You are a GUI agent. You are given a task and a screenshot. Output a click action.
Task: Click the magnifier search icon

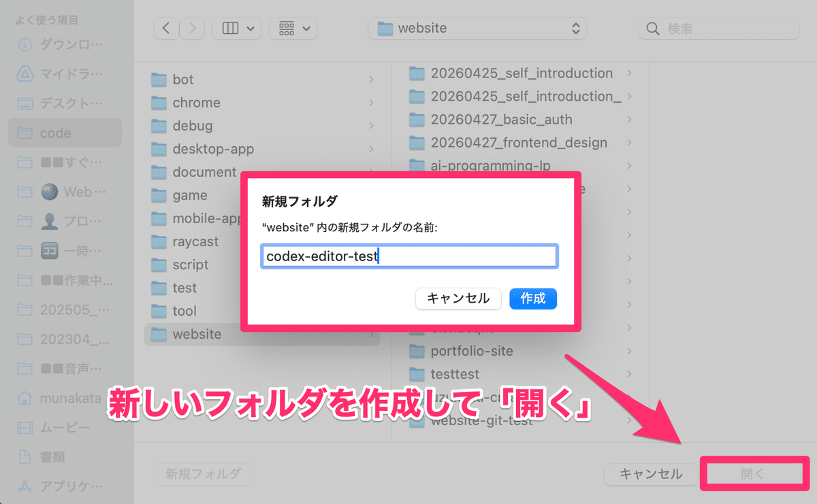tap(653, 29)
